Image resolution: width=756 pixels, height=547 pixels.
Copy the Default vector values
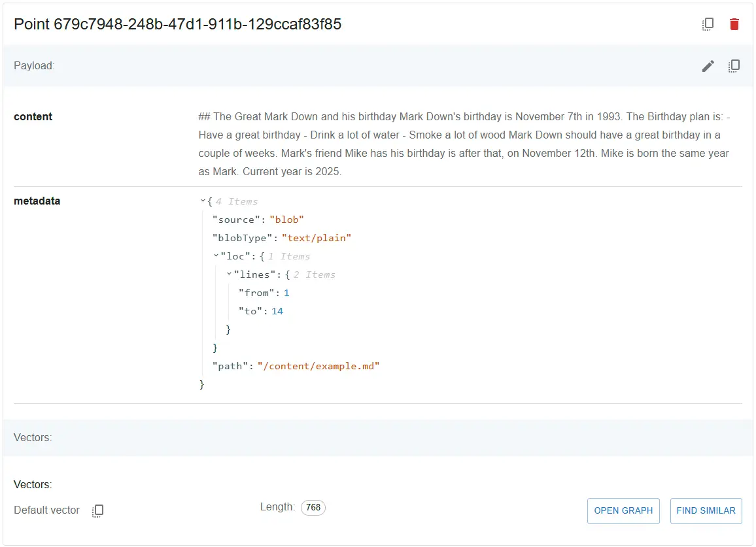97,510
